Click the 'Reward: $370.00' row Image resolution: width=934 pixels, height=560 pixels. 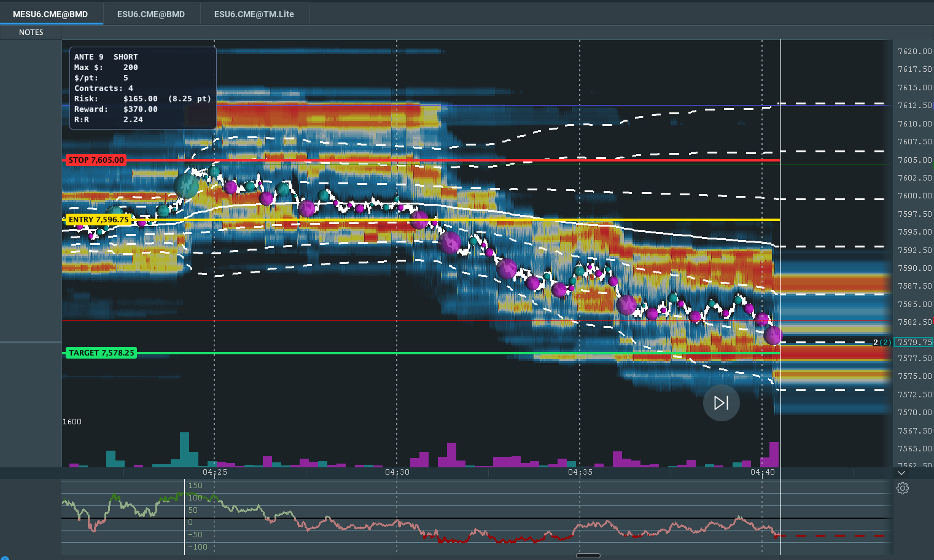point(116,109)
